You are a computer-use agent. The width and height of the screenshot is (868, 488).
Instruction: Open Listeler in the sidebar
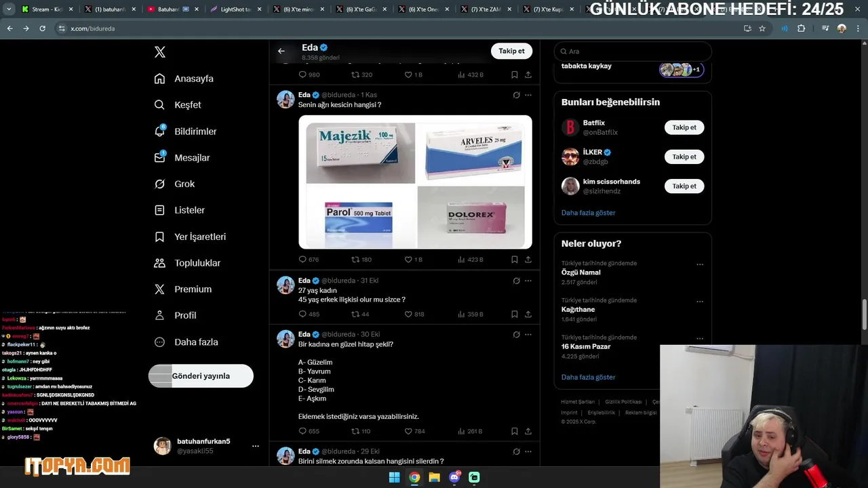pos(179,210)
